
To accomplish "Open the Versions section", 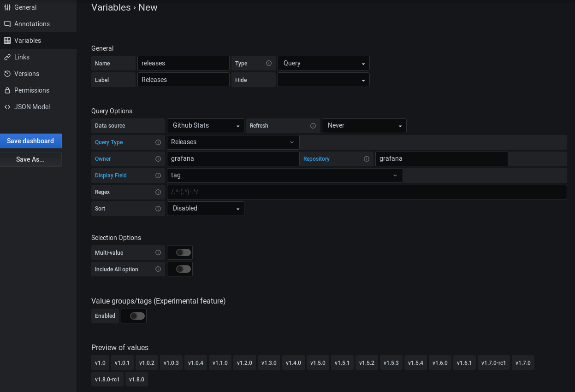I will 7,73.
